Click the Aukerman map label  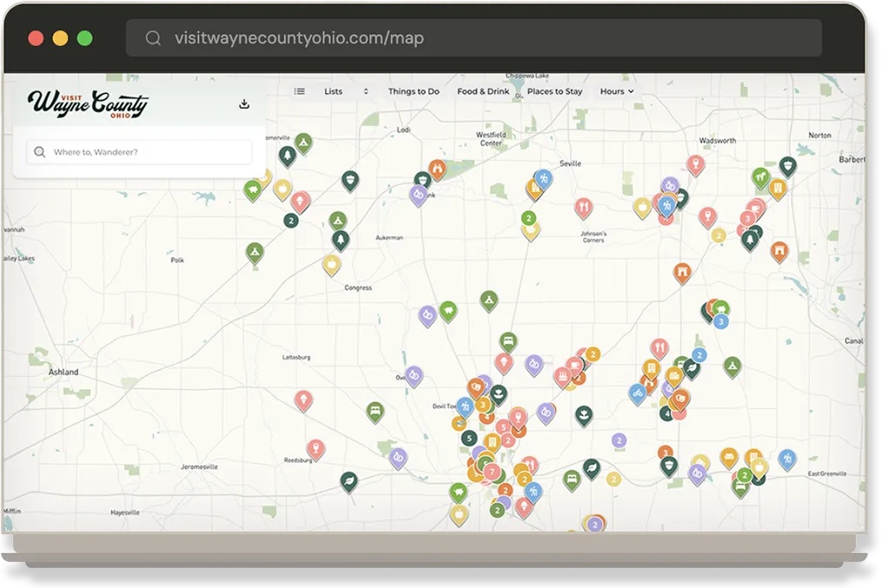point(389,238)
